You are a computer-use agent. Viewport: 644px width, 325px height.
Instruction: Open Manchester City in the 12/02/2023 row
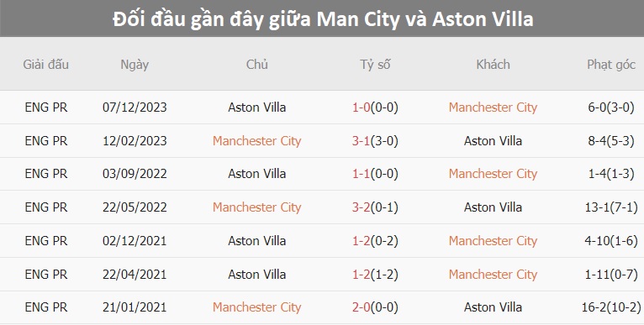click(x=256, y=141)
